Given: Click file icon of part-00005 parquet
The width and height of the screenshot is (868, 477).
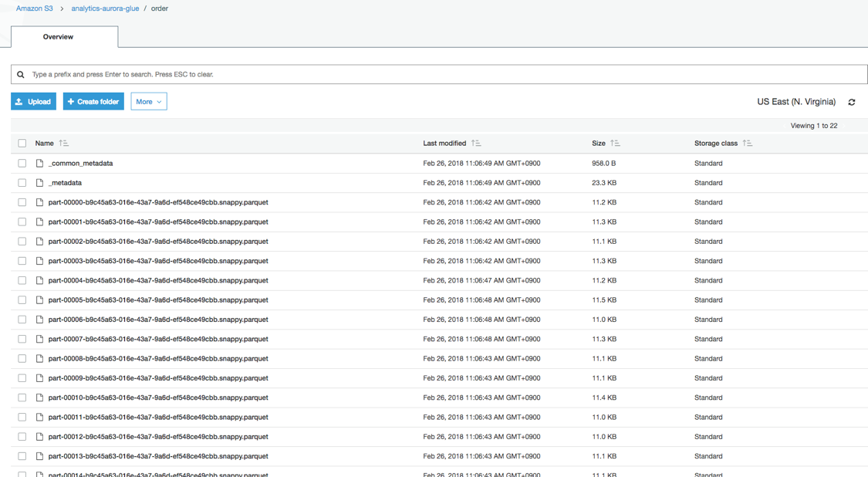Looking at the screenshot, I should (39, 299).
